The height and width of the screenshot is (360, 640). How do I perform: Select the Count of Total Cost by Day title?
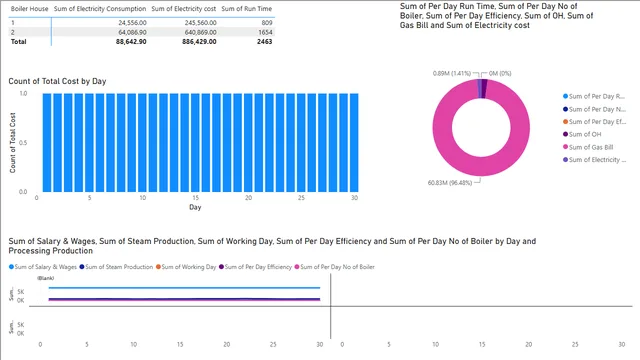tap(57, 81)
